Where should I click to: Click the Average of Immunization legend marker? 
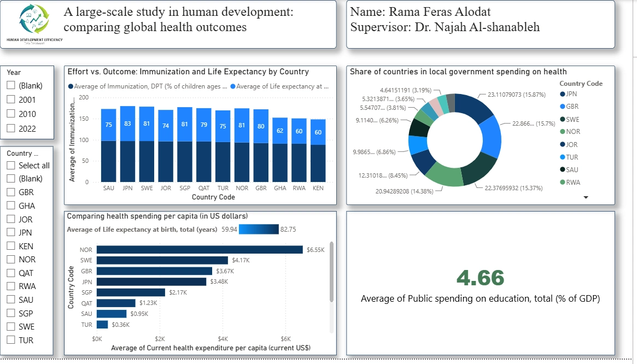(x=71, y=86)
